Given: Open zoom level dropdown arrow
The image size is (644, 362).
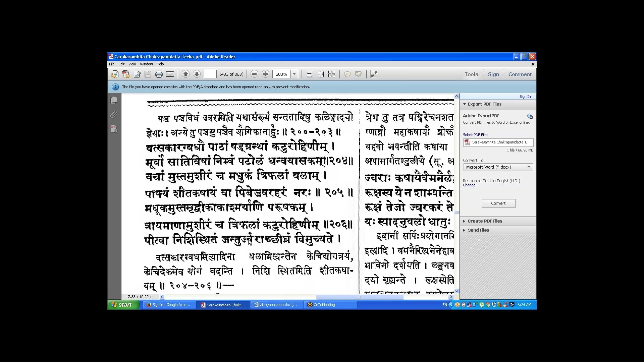Looking at the screenshot, I should pyautogui.click(x=294, y=74).
